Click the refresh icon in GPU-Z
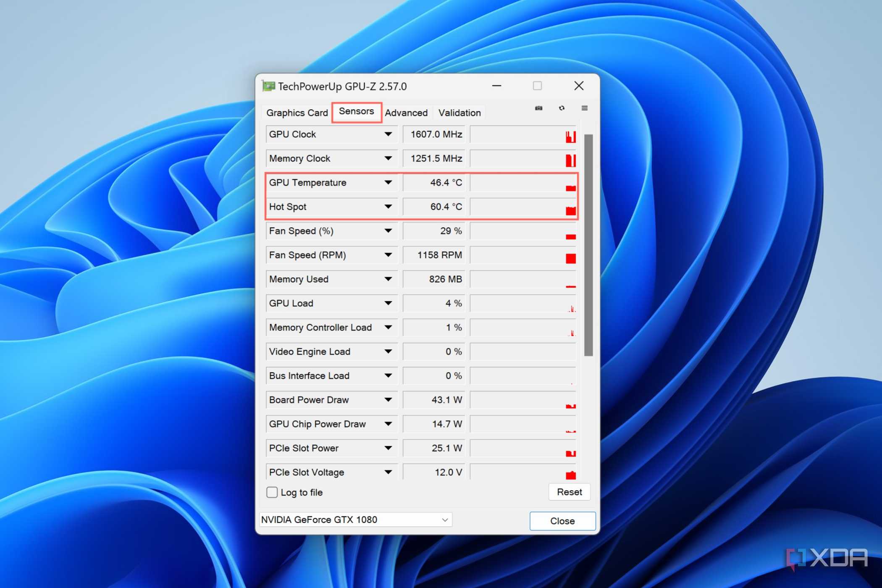Image resolution: width=882 pixels, height=588 pixels. 562,108
